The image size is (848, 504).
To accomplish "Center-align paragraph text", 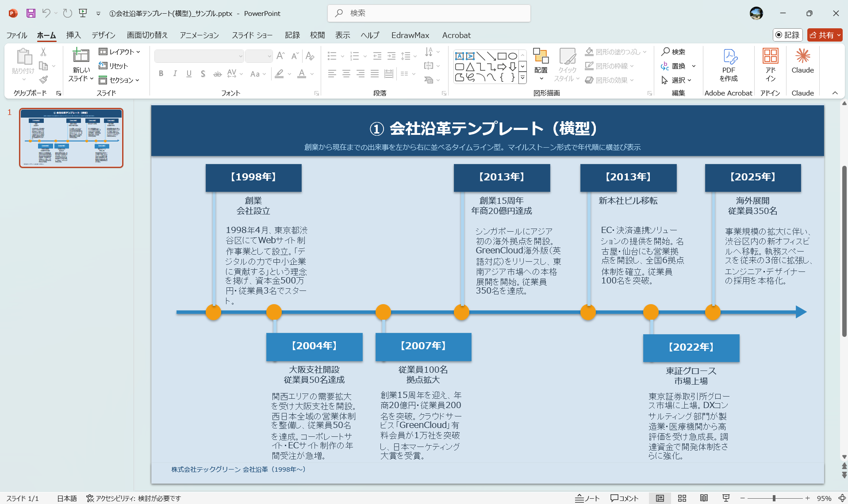I will [x=346, y=74].
